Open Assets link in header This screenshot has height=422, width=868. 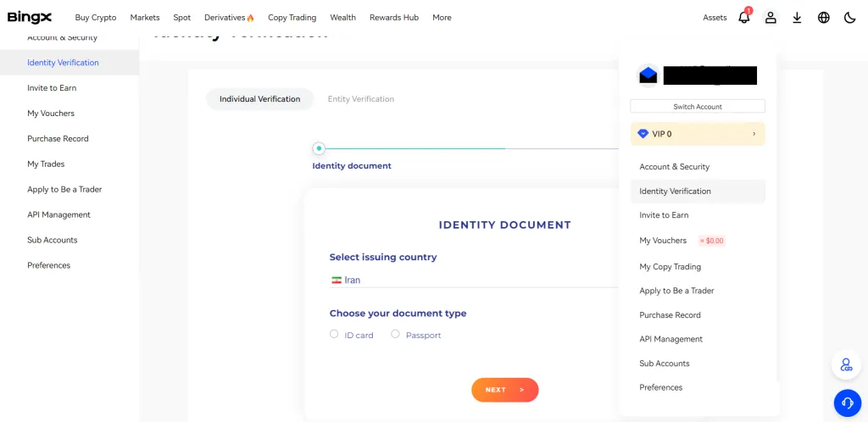coord(715,18)
